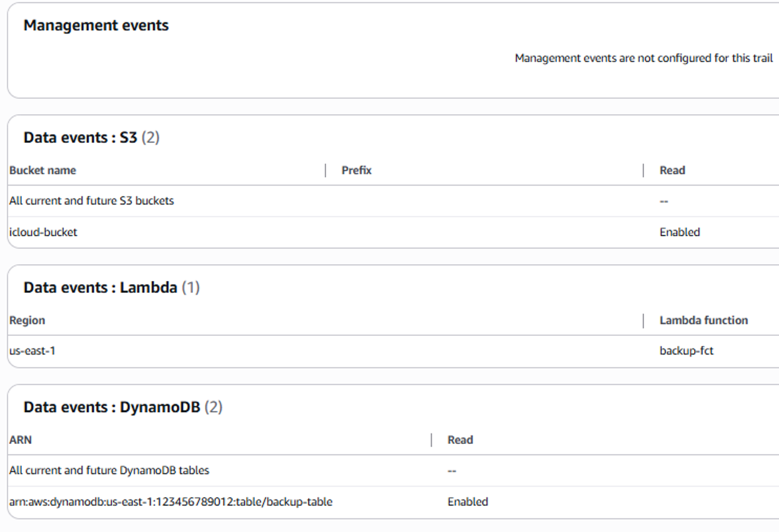Click the Lambda function column header
This screenshot has height=532, width=779.
point(703,320)
